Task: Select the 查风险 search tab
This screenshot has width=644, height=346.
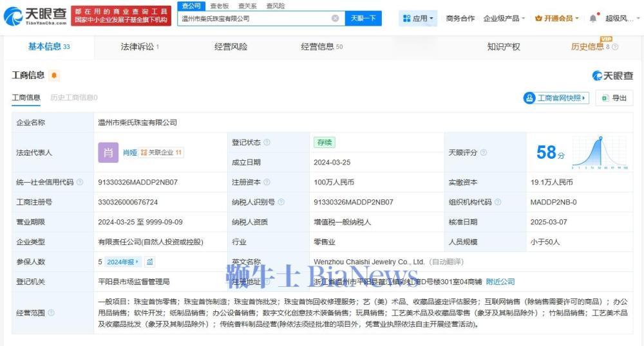Action: click(275, 6)
